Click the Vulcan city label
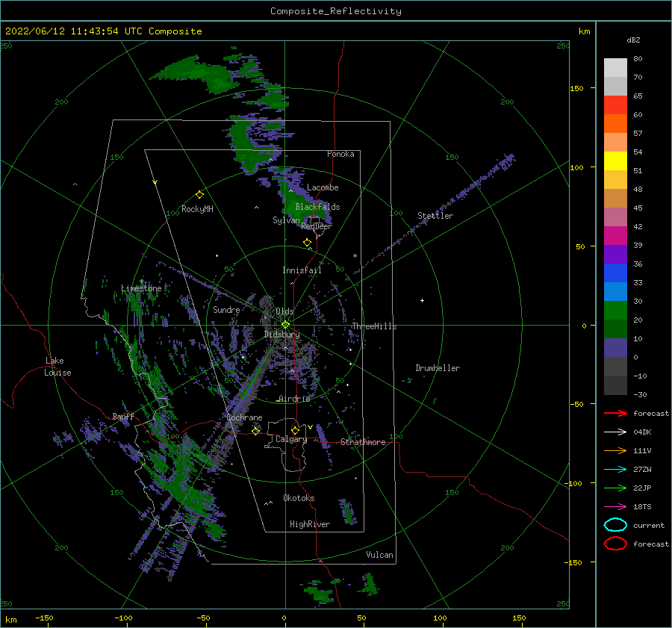The width and height of the screenshot is (672, 628). tap(379, 555)
